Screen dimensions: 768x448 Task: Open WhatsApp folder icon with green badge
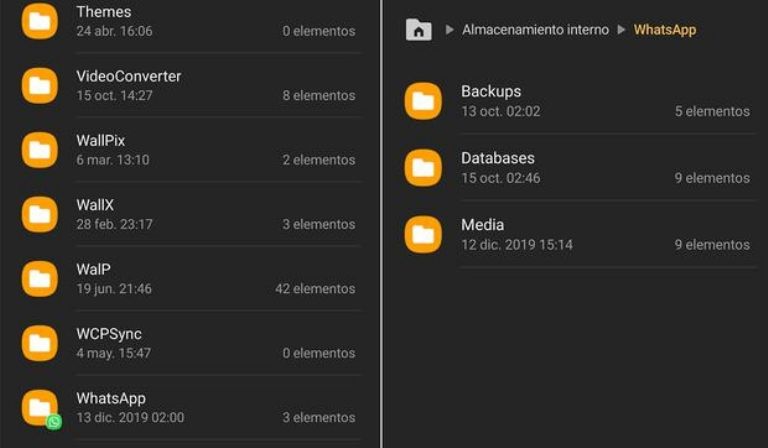40,407
